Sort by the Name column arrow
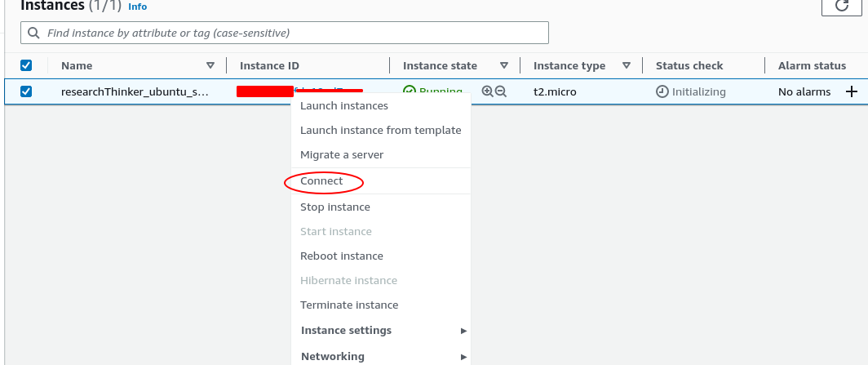This screenshot has width=868, height=365. 210,65
